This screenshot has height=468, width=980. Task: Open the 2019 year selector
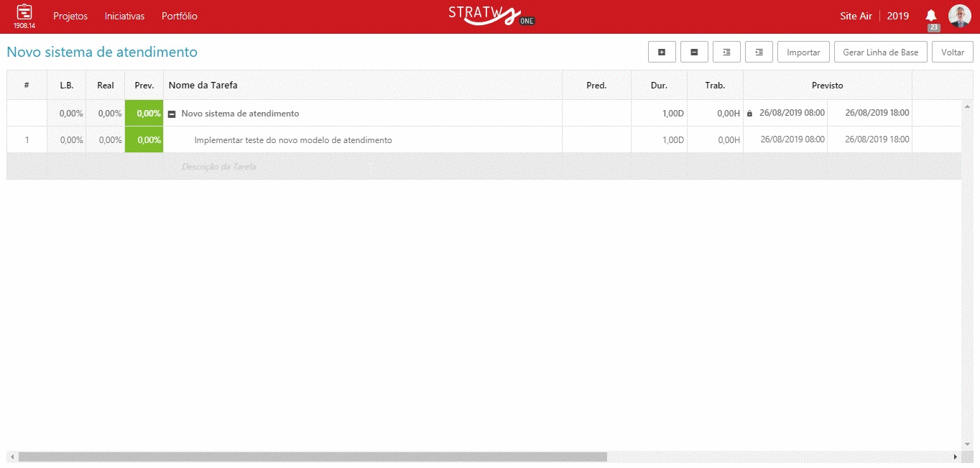tap(897, 16)
